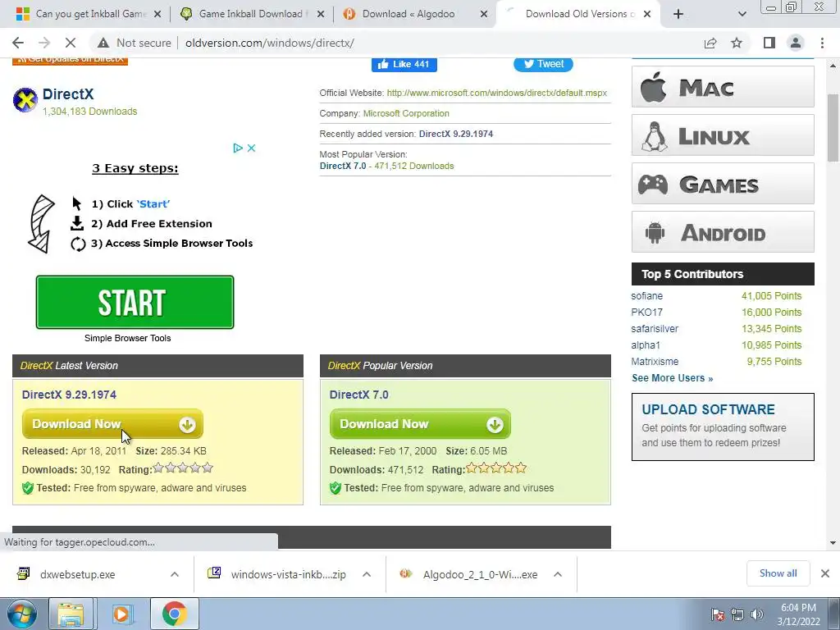Open recently added DirectX 9.29.1974 link
This screenshot has height=630, width=840.
pyautogui.click(x=456, y=134)
